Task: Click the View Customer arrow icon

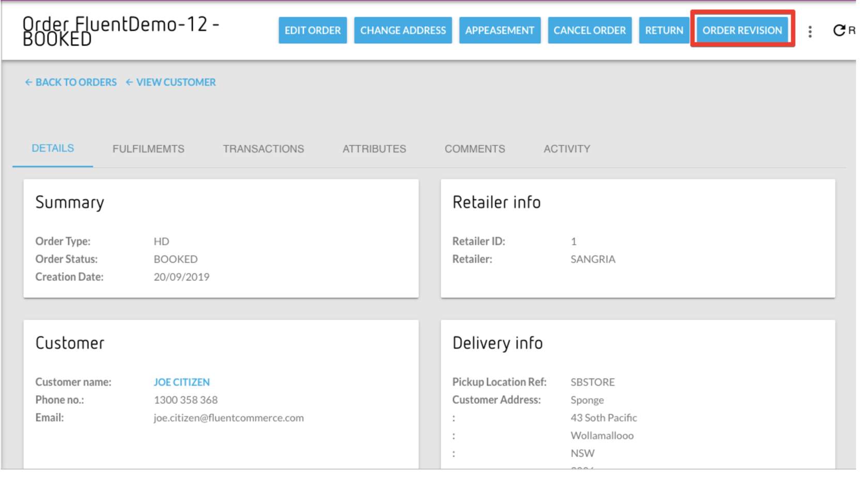Action: tap(129, 82)
